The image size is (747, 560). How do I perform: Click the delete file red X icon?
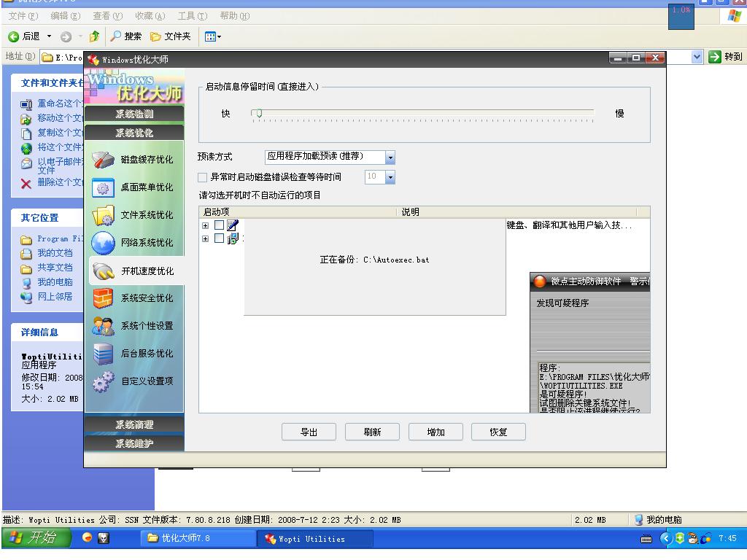pos(26,184)
